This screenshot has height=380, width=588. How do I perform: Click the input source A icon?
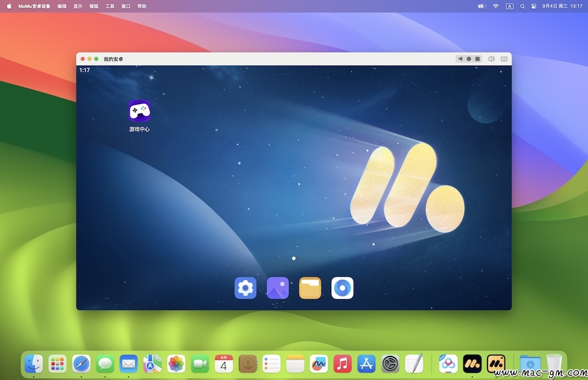510,6
